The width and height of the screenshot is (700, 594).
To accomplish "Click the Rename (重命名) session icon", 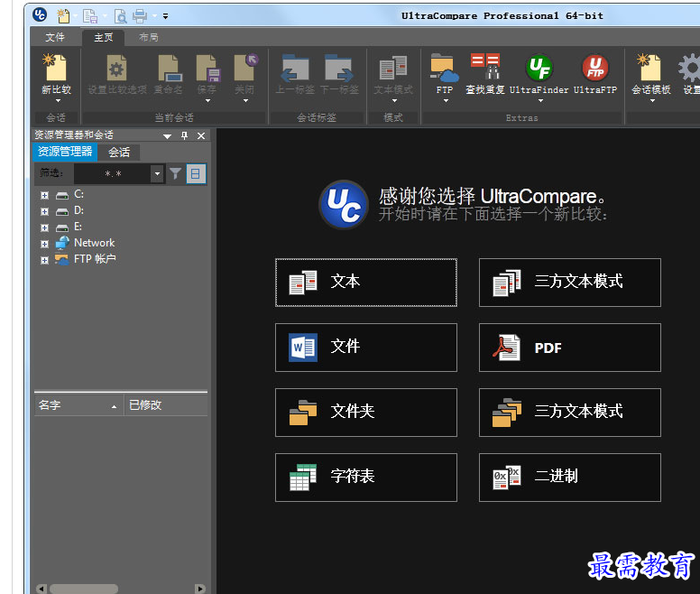I will click(169, 68).
